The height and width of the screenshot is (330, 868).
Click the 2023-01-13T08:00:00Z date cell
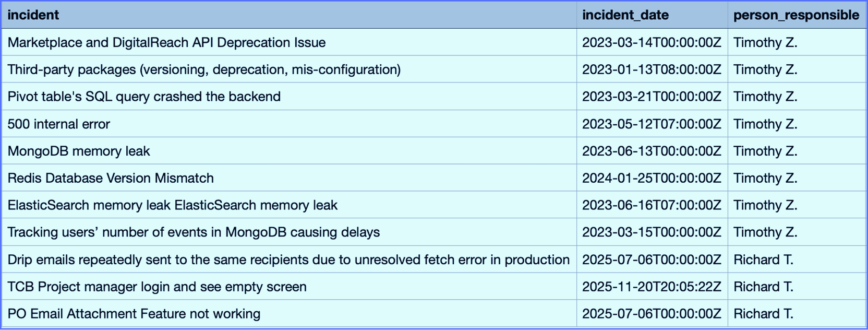click(652, 69)
